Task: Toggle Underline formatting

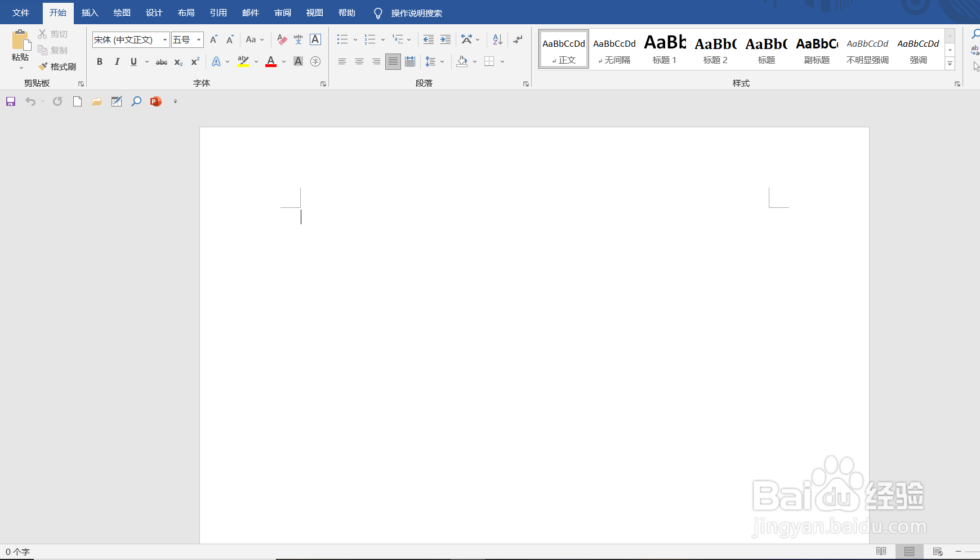Action: (x=133, y=61)
